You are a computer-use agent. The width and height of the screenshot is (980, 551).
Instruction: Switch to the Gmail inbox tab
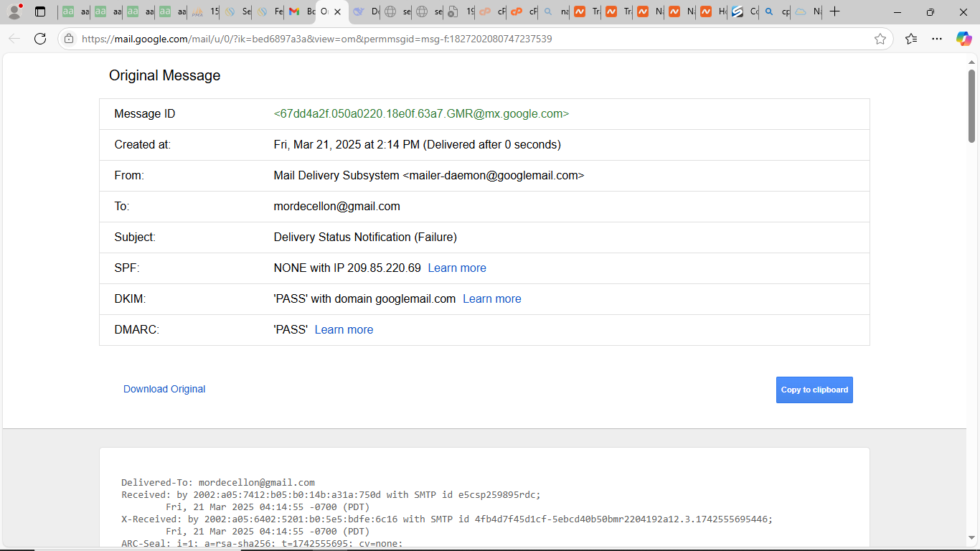pyautogui.click(x=300, y=11)
